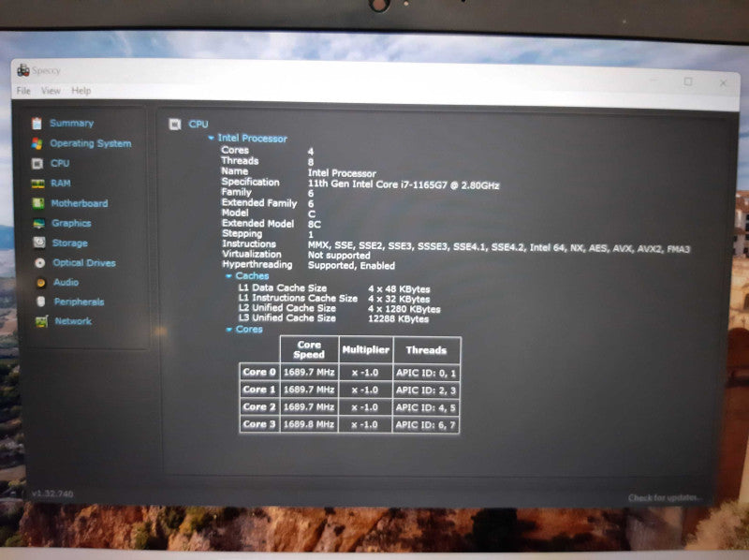Click the Stepping row label
This screenshot has width=749, height=560.
(x=242, y=234)
